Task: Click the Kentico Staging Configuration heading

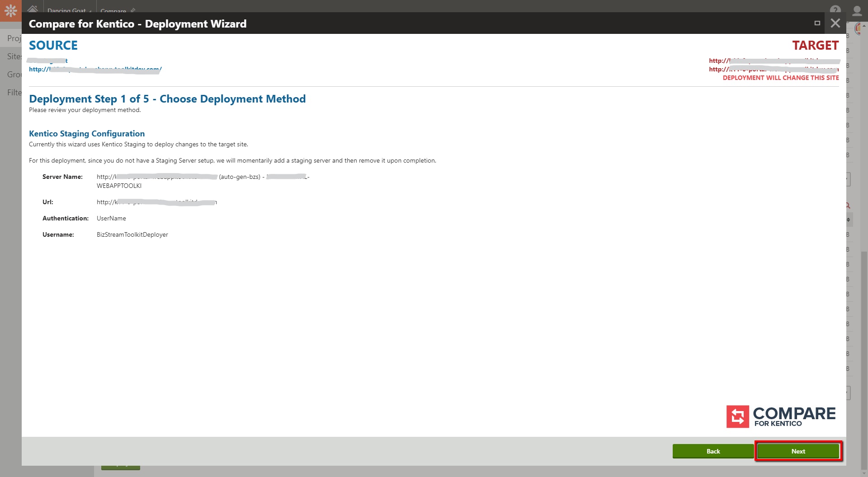Action: tap(87, 134)
